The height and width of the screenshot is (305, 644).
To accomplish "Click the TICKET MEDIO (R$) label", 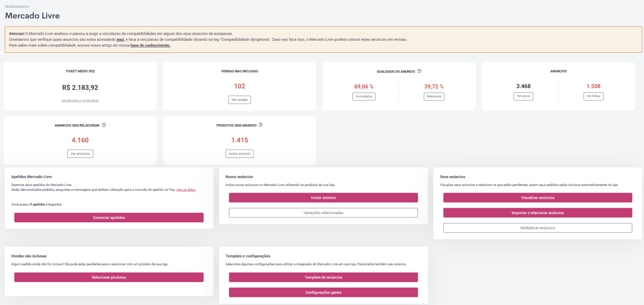I will [80, 71].
